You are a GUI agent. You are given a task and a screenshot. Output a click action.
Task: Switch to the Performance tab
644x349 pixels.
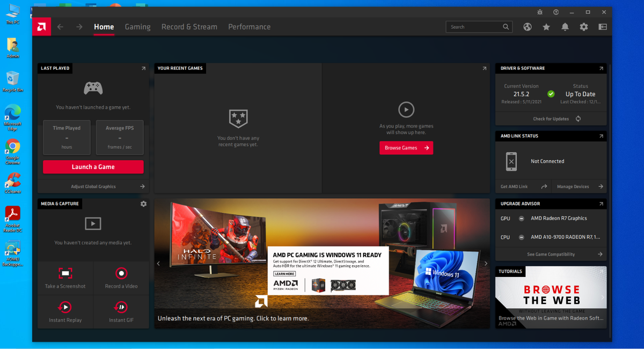coord(249,27)
